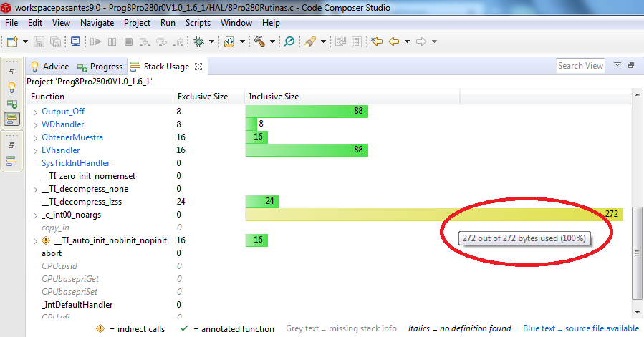Expand the WDhandler function row
Viewport: 644px width, 337px height.
pos(35,125)
